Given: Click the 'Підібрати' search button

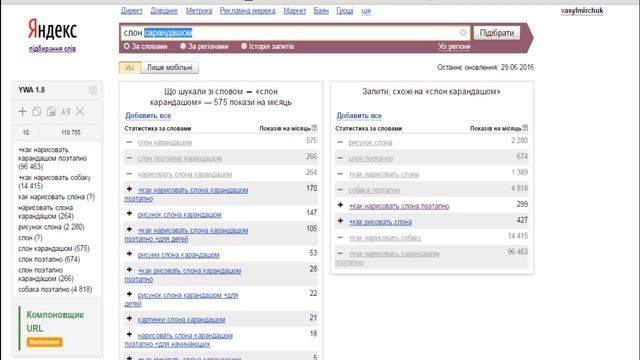Looking at the screenshot, I should (496, 33).
